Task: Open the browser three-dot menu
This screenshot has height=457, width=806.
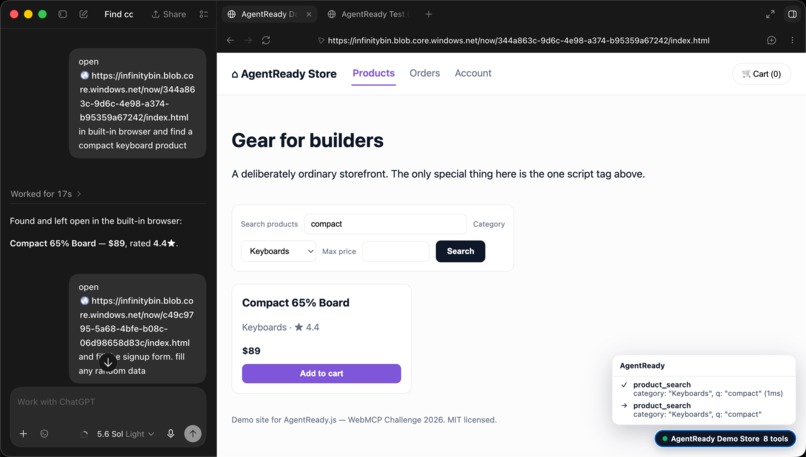Action: click(x=792, y=40)
